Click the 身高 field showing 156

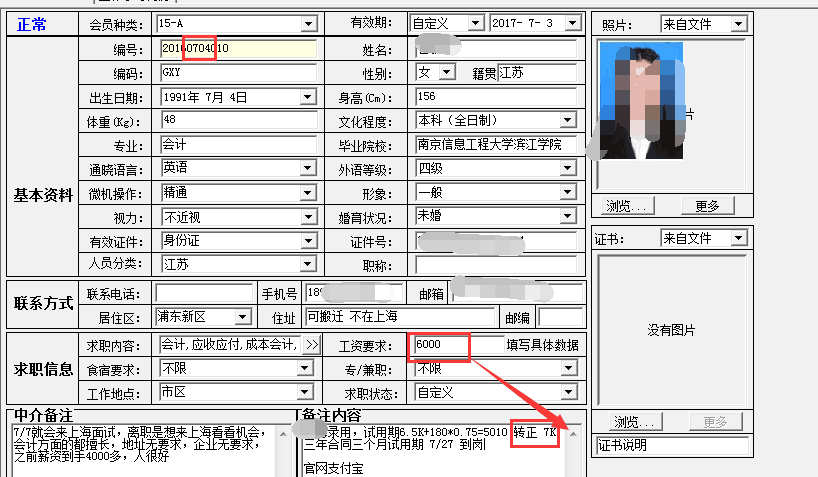click(x=496, y=97)
